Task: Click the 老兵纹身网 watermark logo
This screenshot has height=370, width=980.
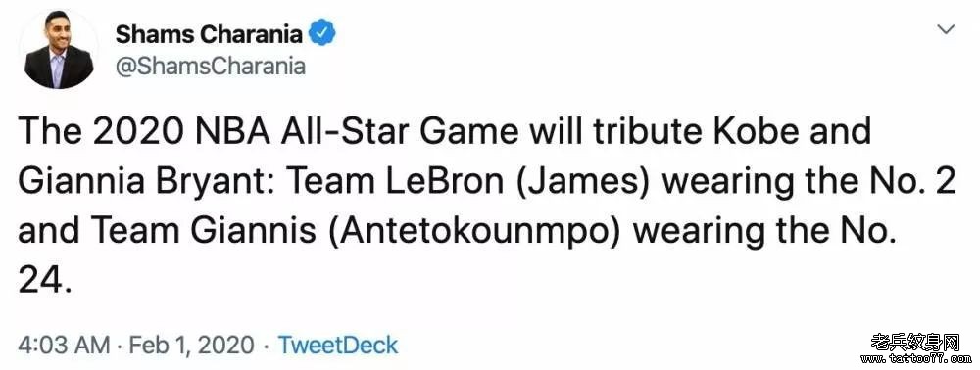Action: click(x=915, y=342)
